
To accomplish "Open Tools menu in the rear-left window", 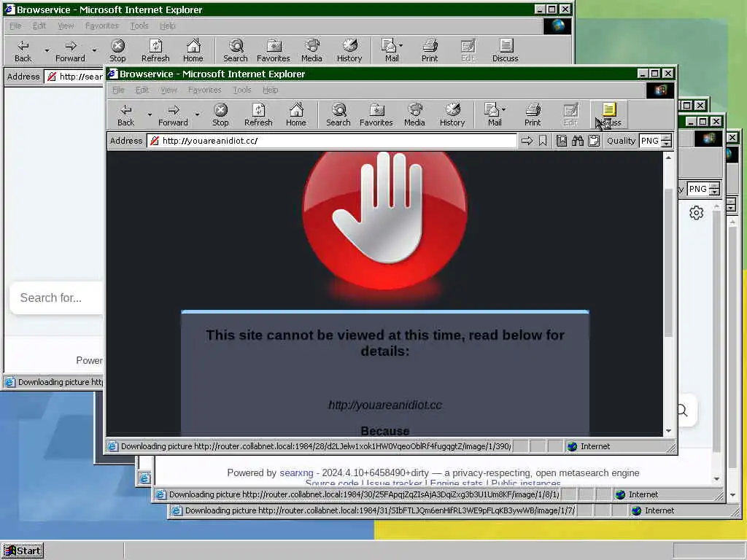I will [x=139, y=26].
